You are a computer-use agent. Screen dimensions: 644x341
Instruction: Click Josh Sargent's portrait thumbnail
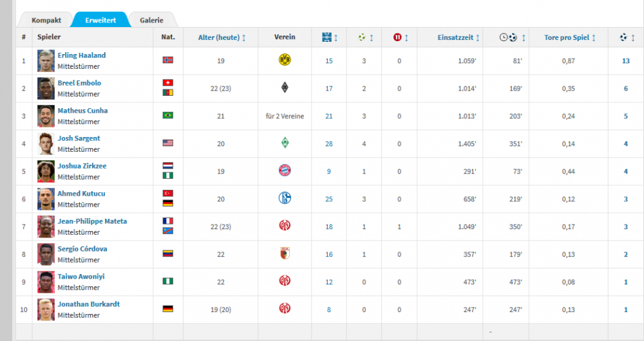pos(45,143)
